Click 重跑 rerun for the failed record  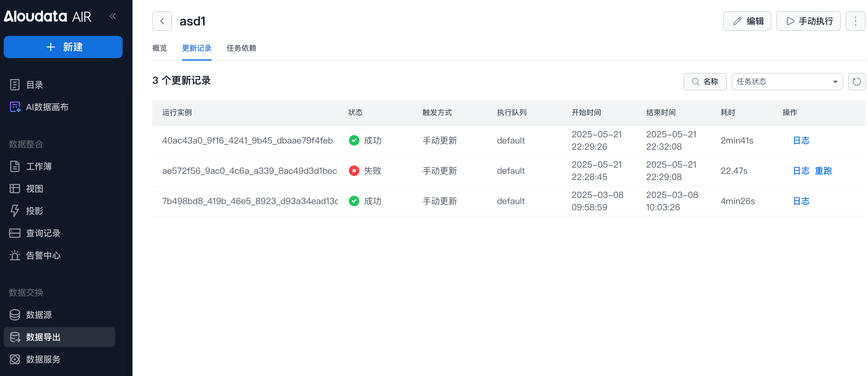(x=823, y=171)
